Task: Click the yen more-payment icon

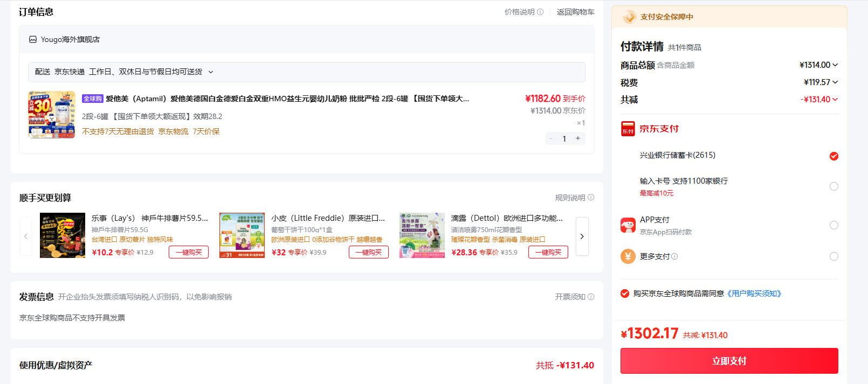Action: pyautogui.click(x=628, y=256)
